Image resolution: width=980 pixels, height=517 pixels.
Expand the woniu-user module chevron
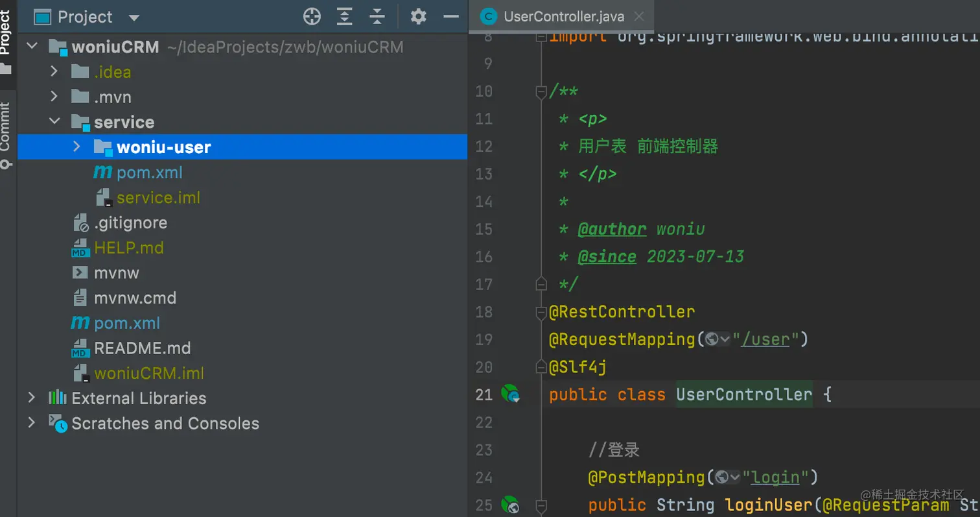point(76,147)
